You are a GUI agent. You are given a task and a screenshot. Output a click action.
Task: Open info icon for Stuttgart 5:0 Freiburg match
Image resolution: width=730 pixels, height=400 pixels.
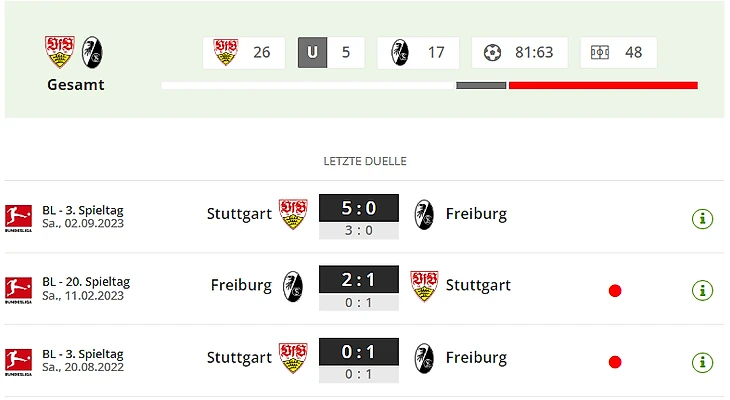click(x=702, y=218)
